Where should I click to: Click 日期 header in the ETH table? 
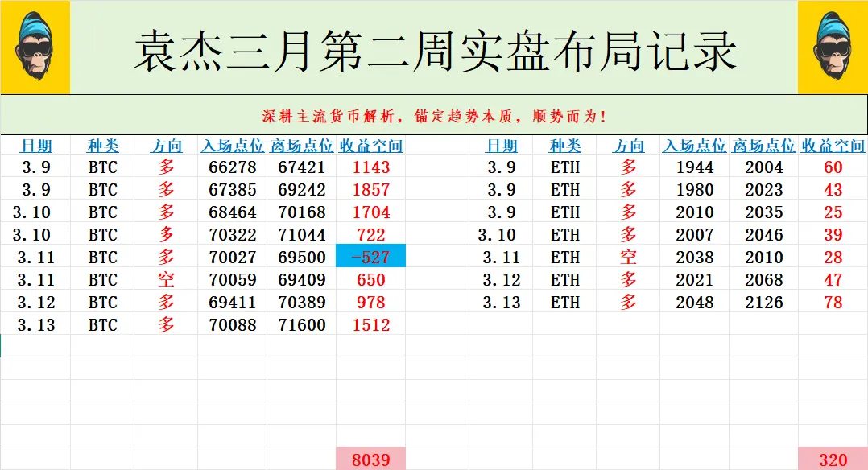(x=501, y=146)
